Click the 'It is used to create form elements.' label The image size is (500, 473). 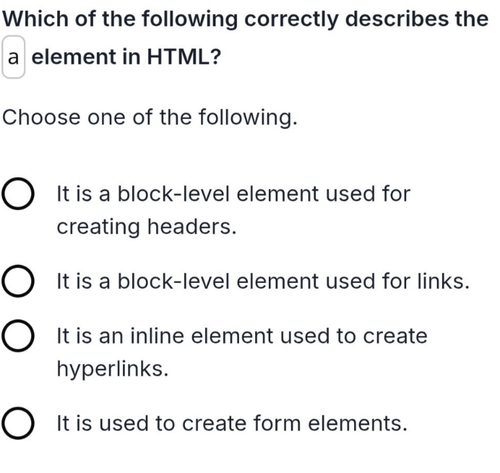pos(232,423)
